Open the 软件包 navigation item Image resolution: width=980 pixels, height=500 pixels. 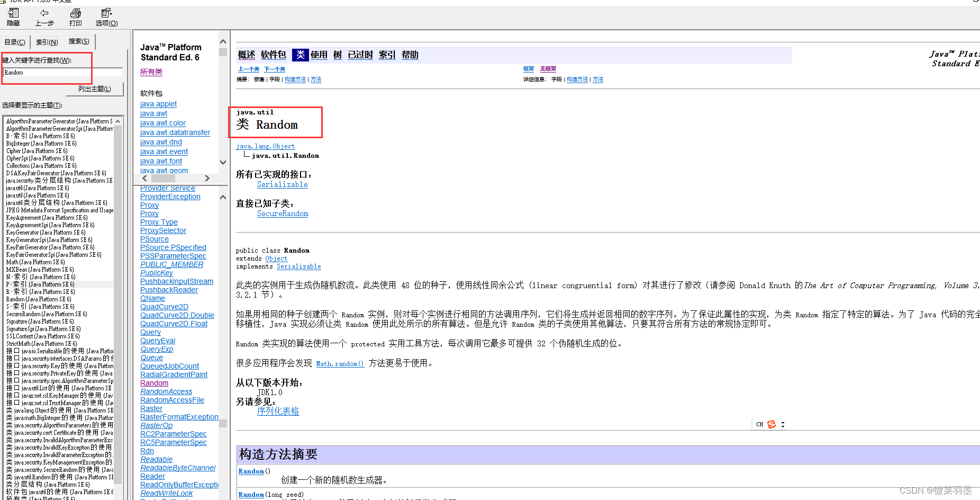pyautogui.click(x=273, y=55)
